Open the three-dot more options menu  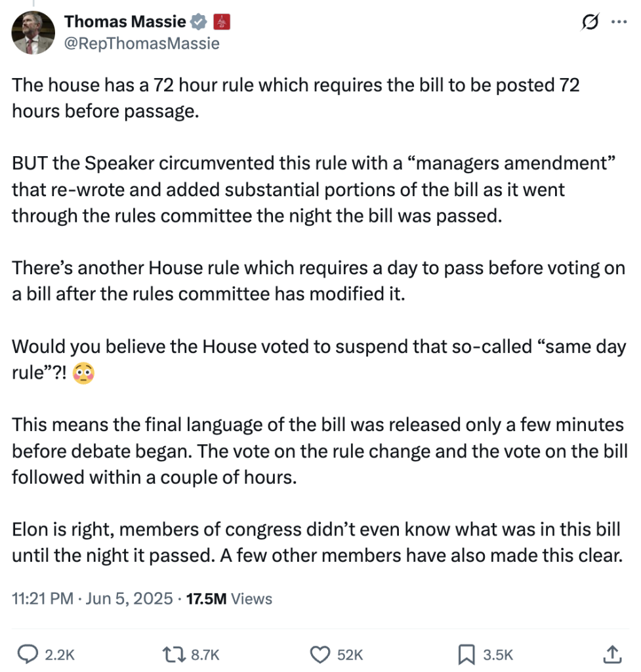click(x=619, y=22)
